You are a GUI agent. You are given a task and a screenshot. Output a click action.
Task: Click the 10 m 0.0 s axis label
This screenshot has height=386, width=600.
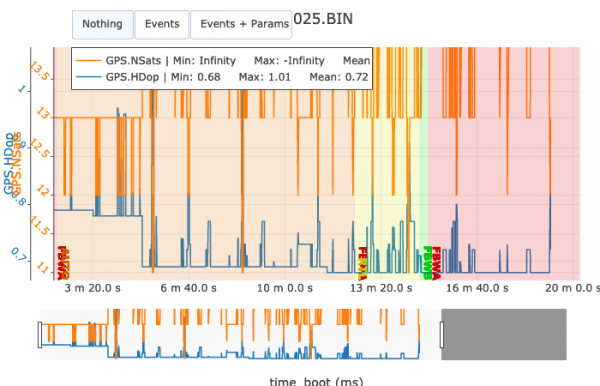click(285, 288)
